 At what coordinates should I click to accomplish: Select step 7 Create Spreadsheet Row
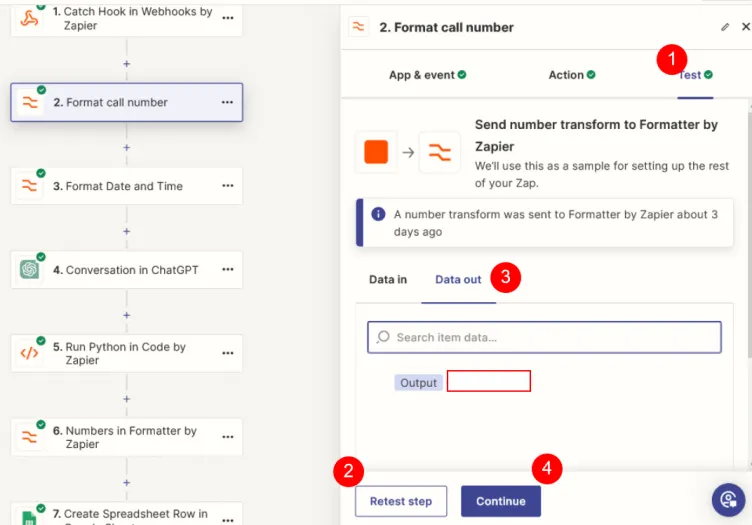pyautogui.click(x=127, y=514)
